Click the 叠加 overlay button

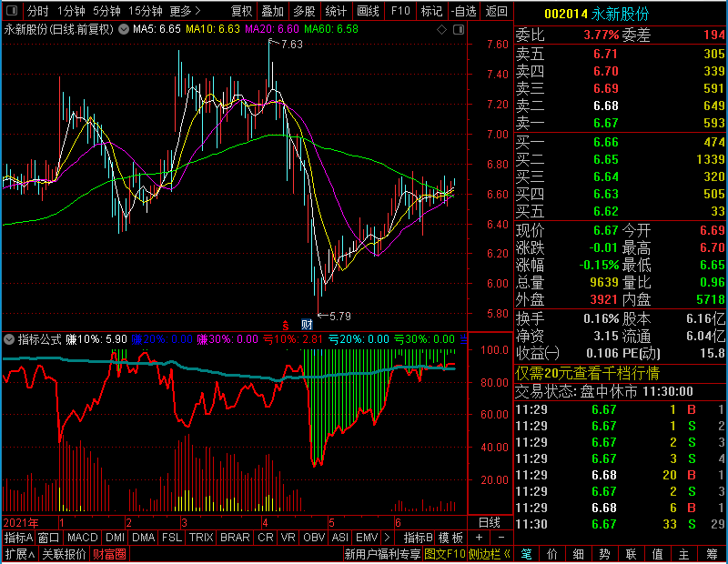[272, 11]
